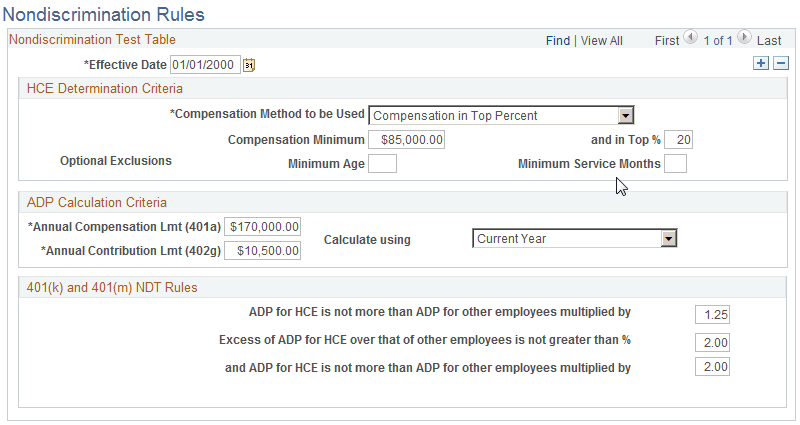Go to the next row arrow
Image resolution: width=800 pixels, height=425 pixels.
(745, 39)
